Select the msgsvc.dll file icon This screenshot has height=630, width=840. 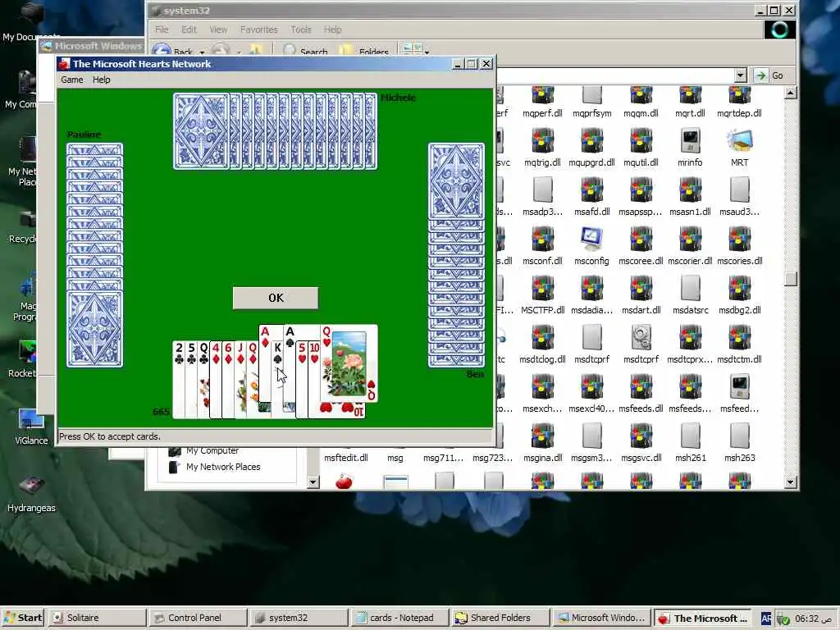[641, 436]
